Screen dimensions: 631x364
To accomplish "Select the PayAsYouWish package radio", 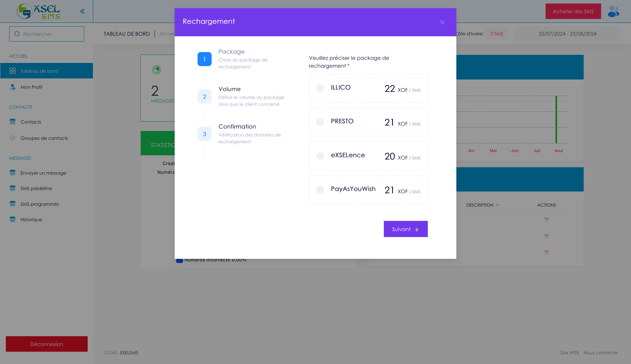I will pyautogui.click(x=320, y=190).
